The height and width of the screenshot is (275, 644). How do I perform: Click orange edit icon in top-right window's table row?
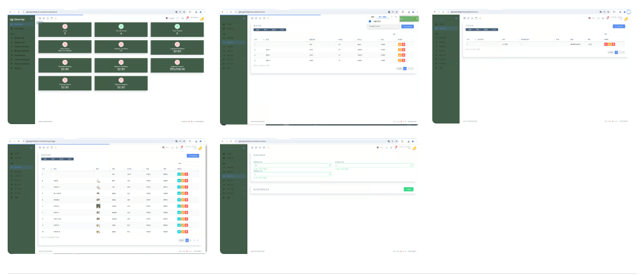[x=609, y=44]
